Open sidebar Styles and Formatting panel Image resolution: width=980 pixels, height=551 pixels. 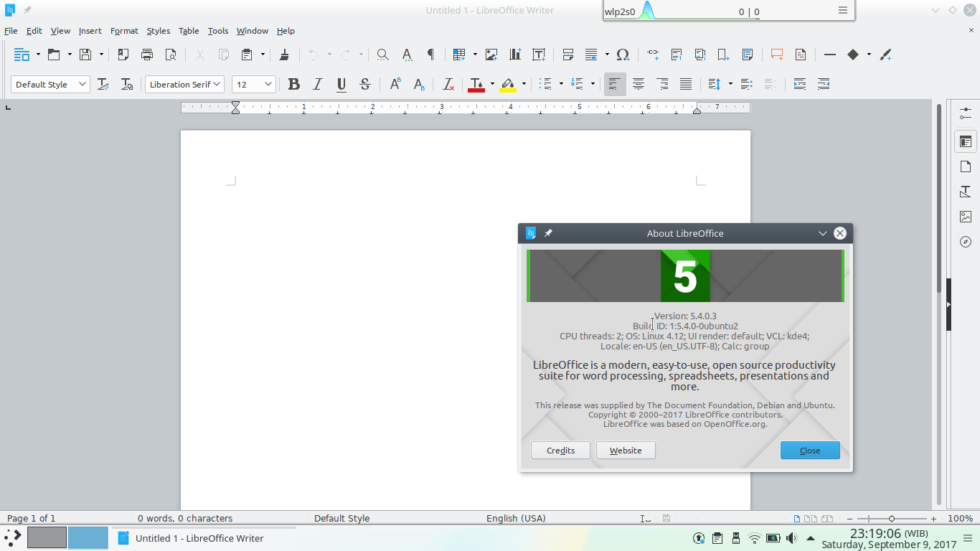tap(966, 192)
